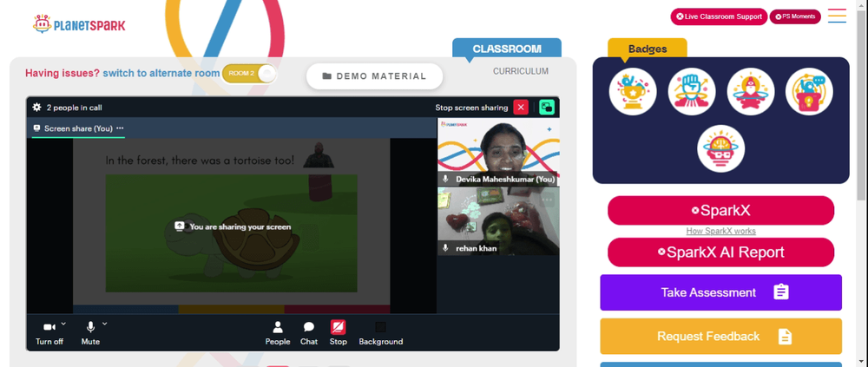
Task: Open the hamburger menu
Action: coord(837,16)
